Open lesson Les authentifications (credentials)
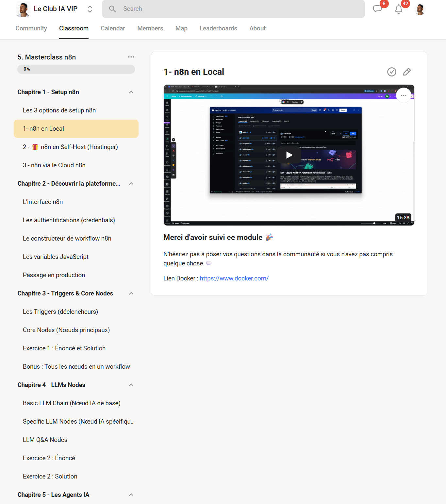The width and height of the screenshot is (446, 504). tap(76, 220)
